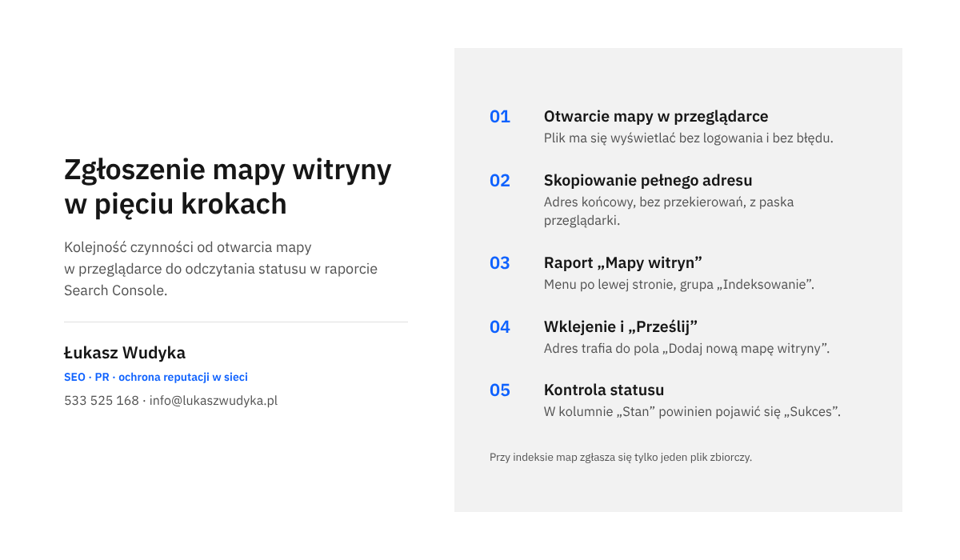Click step number "01"

click(x=500, y=117)
